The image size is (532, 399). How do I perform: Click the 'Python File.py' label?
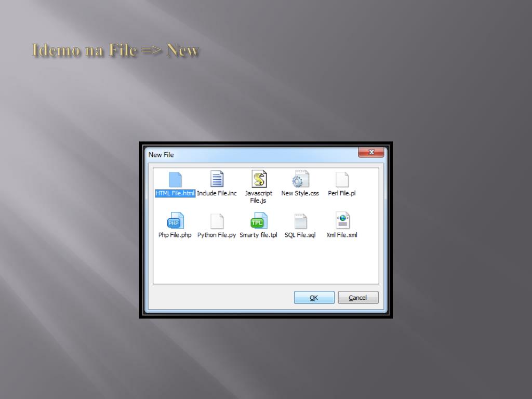(x=217, y=235)
